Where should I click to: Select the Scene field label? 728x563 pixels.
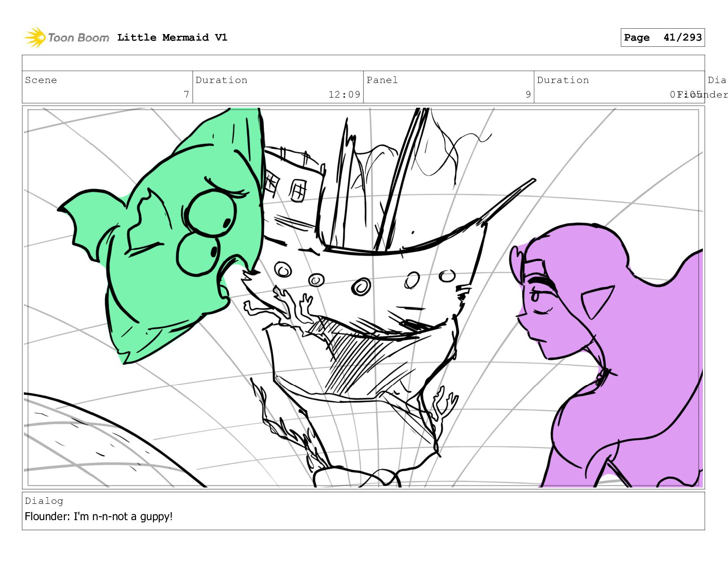point(41,80)
